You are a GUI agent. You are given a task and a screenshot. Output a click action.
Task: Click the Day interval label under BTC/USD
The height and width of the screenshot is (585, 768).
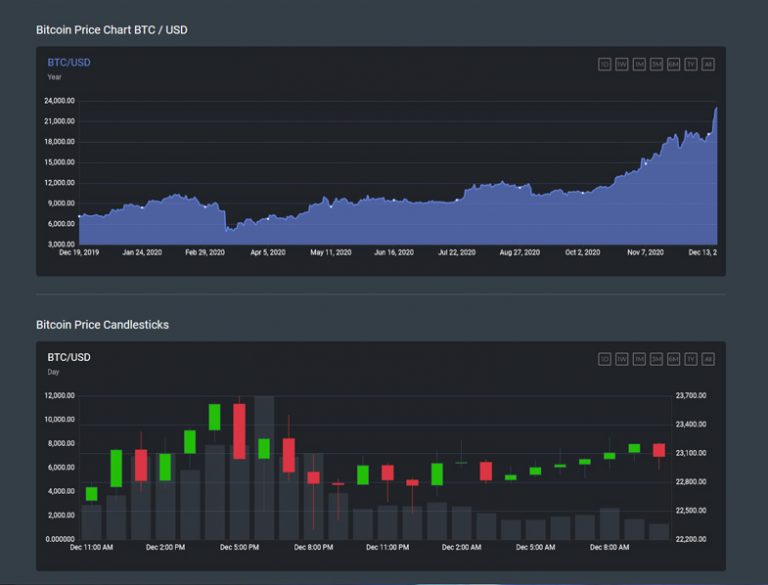pos(53,372)
